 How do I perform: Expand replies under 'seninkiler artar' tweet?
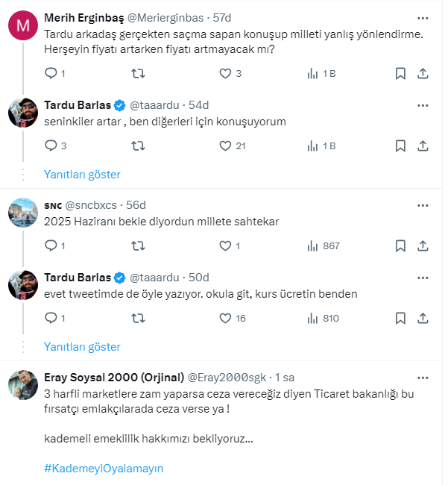[82, 175]
